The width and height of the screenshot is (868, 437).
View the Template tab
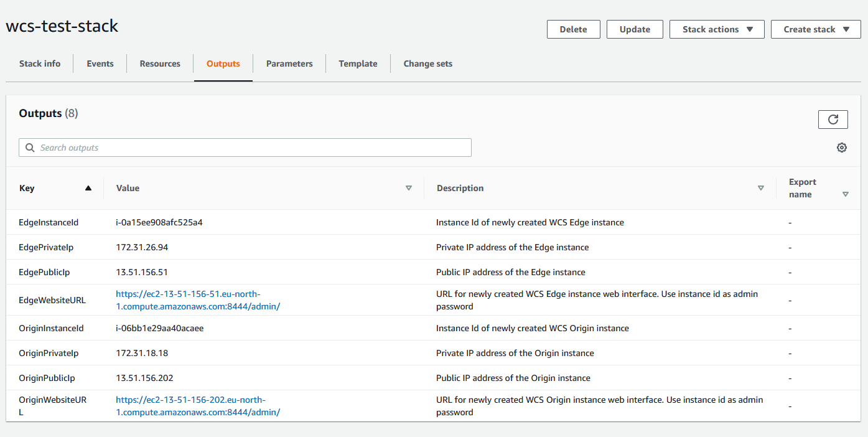[358, 63]
